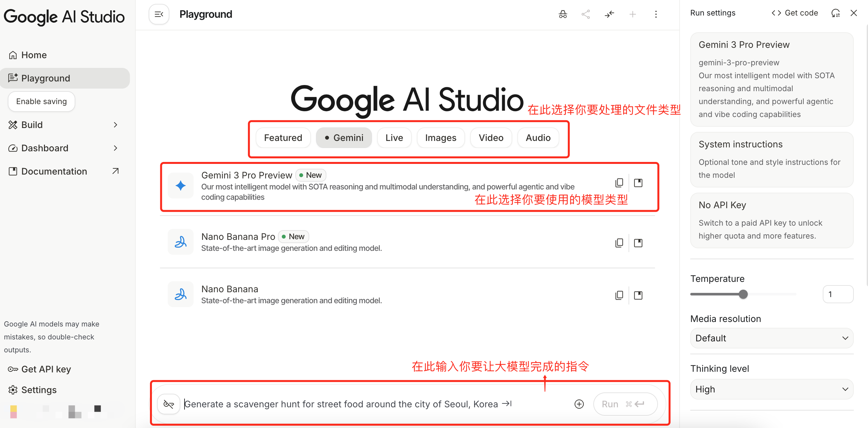This screenshot has width=868, height=428.
Task: Open the System instructions card
Action: (x=772, y=159)
